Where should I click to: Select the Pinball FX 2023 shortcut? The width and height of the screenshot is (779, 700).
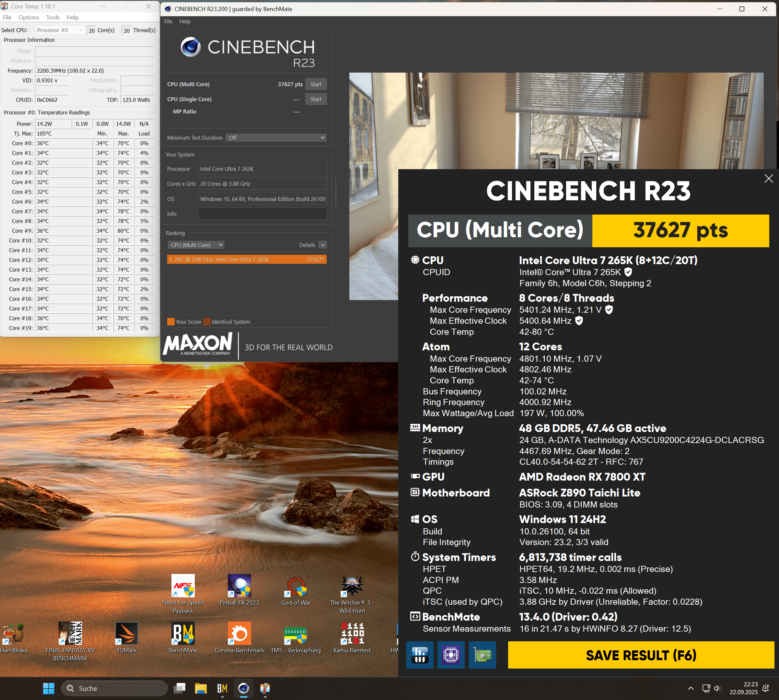pos(239,586)
